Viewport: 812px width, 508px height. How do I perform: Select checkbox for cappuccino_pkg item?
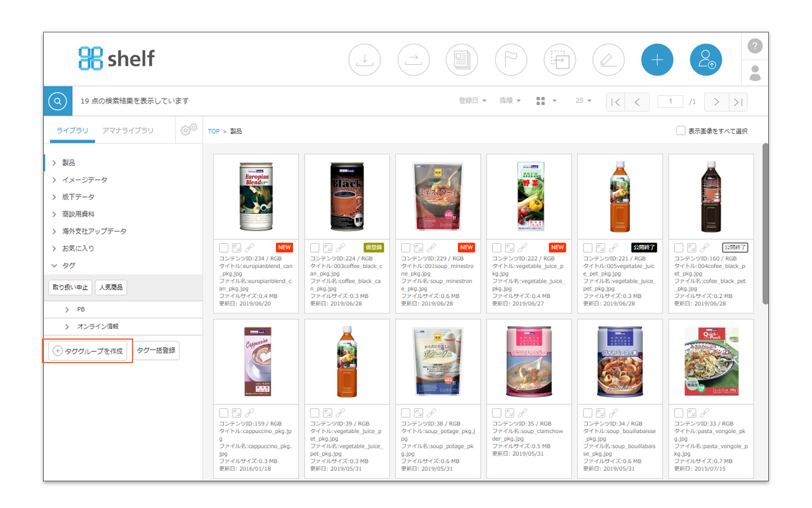click(224, 413)
